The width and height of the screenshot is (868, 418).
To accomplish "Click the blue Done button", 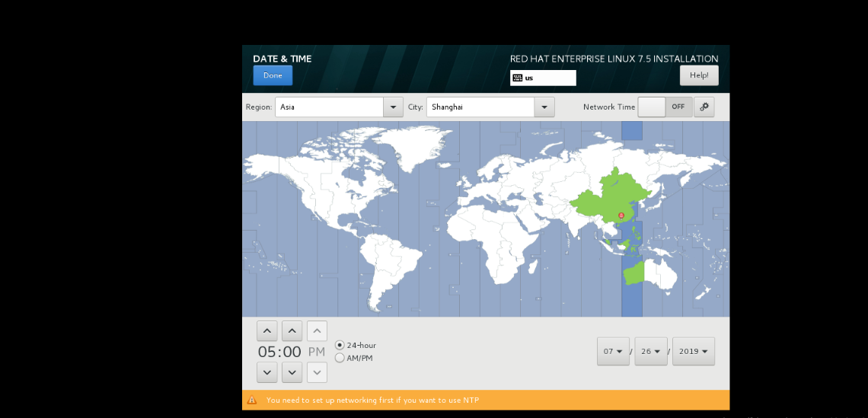I will point(273,75).
